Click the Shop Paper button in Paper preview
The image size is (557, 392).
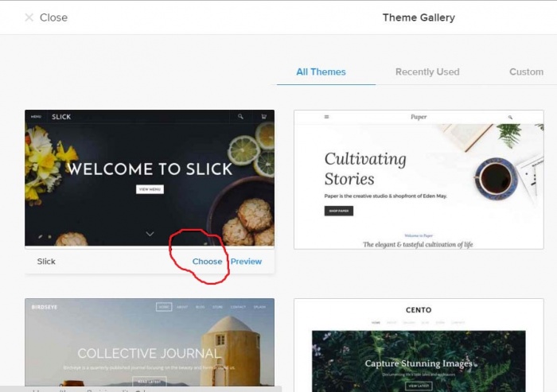coord(338,211)
